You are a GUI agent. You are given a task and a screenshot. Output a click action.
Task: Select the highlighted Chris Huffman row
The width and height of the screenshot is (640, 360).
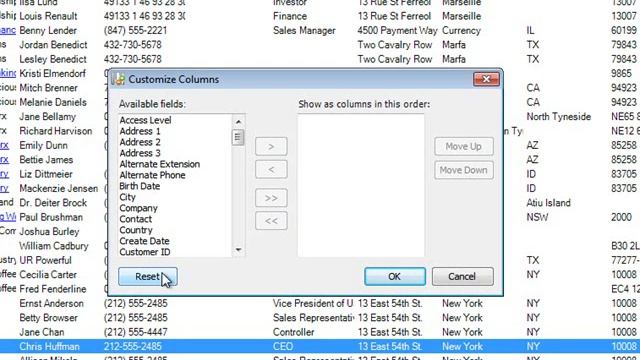tap(320, 347)
